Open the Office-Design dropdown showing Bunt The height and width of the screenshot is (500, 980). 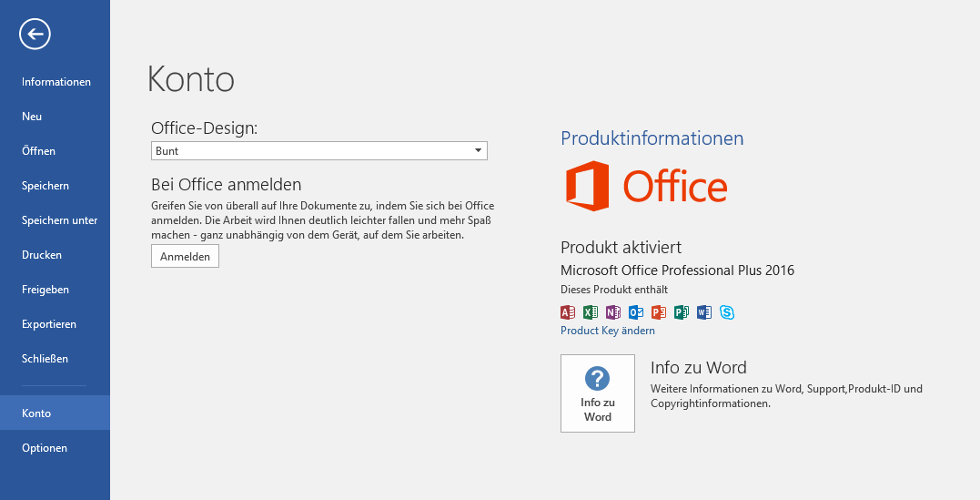(318, 151)
